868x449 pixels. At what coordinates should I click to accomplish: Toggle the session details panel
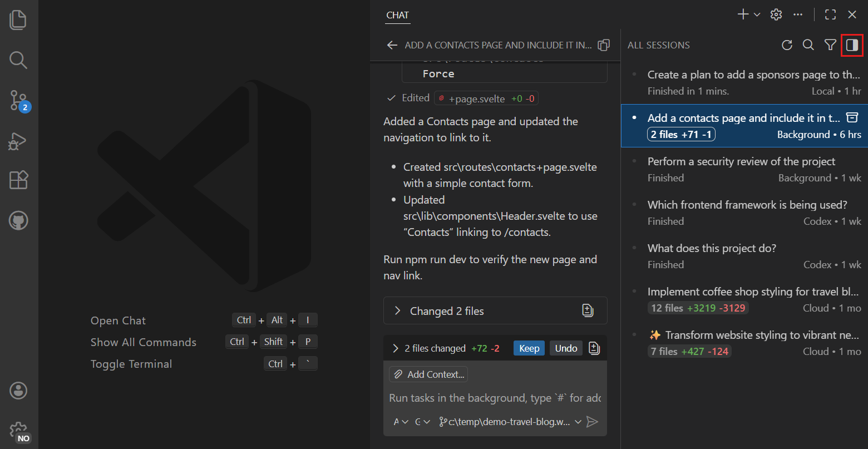point(852,45)
